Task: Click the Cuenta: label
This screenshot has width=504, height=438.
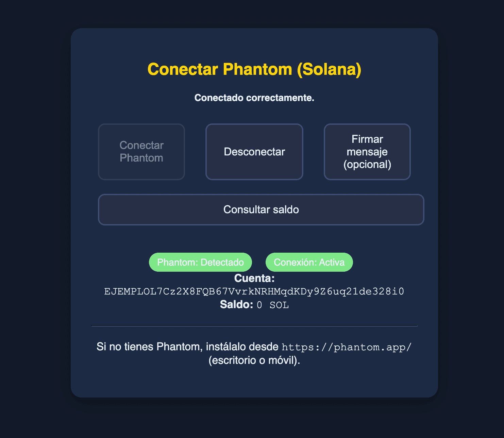Action: pos(254,279)
